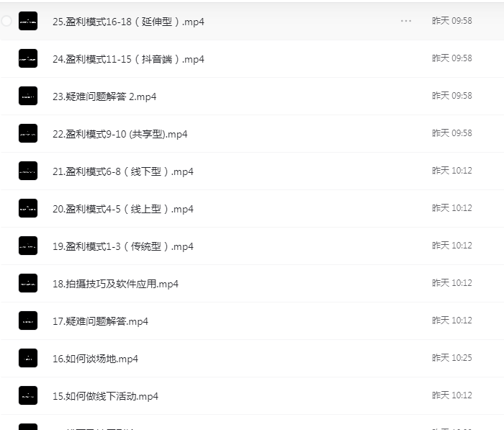Open 19.盈利模式1-3 (传统型).mp4 by title
This screenshot has width=504, height=430.
(122, 246)
